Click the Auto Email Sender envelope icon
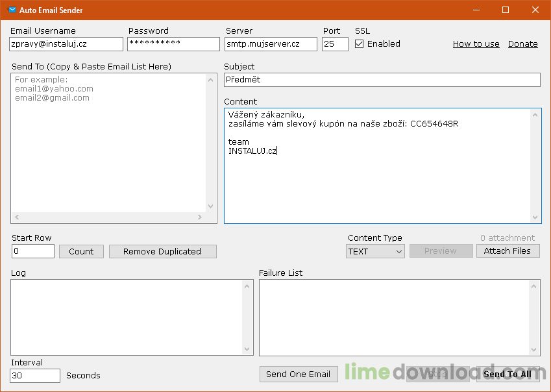This screenshot has width=551, height=392. click(x=12, y=10)
